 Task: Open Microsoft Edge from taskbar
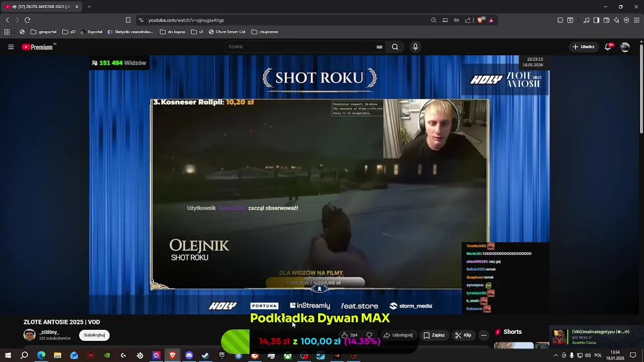41,355
